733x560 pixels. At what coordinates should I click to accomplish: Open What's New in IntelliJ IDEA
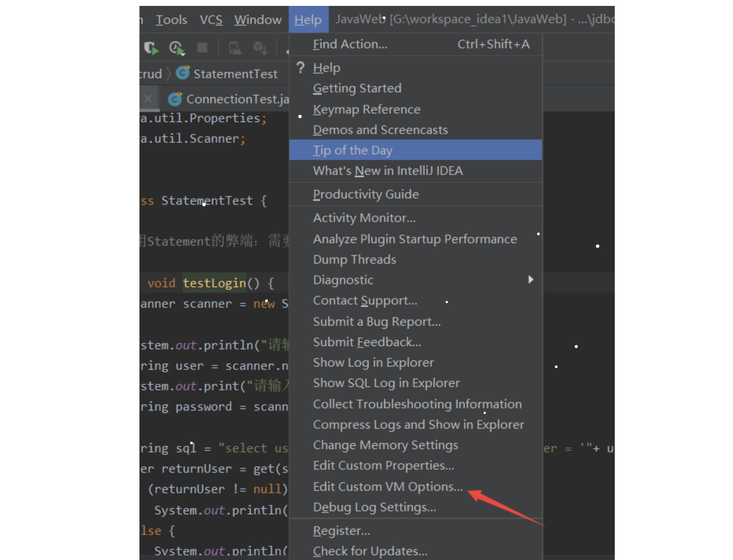coord(416,171)
